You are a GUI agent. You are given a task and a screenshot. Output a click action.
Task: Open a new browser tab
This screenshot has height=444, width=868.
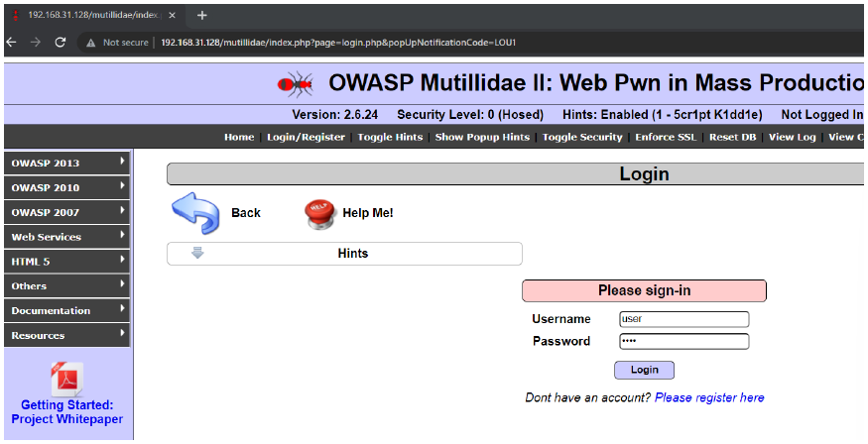click(x=202, y=15)
